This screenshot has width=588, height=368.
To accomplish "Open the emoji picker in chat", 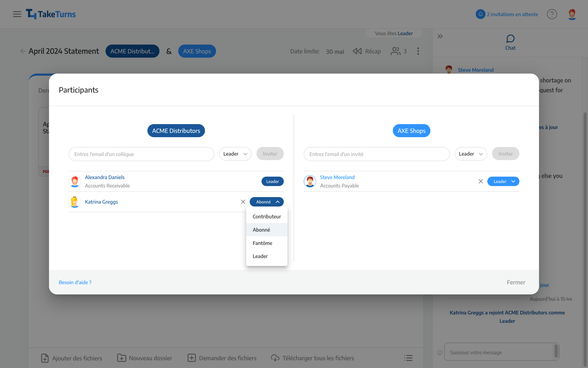I will click(x=440, y=352).
